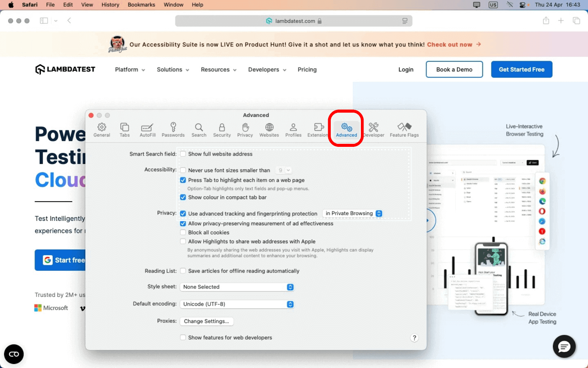Open the Bookmarks menu
The height and width of the screenshot is (368, 588).
tap(141, 5)
